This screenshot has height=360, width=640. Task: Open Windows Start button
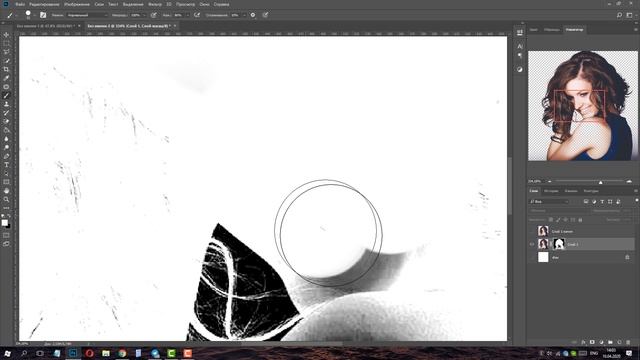pyautogui.click(x=7, y=353)
